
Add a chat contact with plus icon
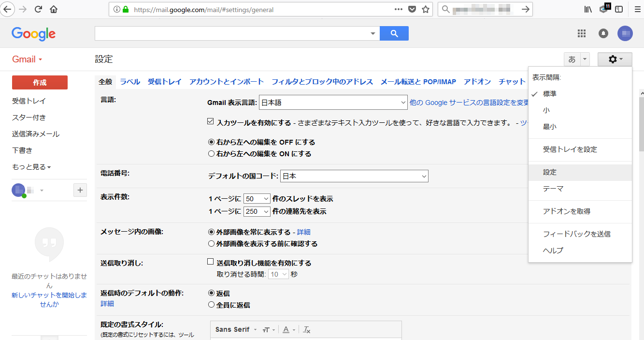pos(80,190)
